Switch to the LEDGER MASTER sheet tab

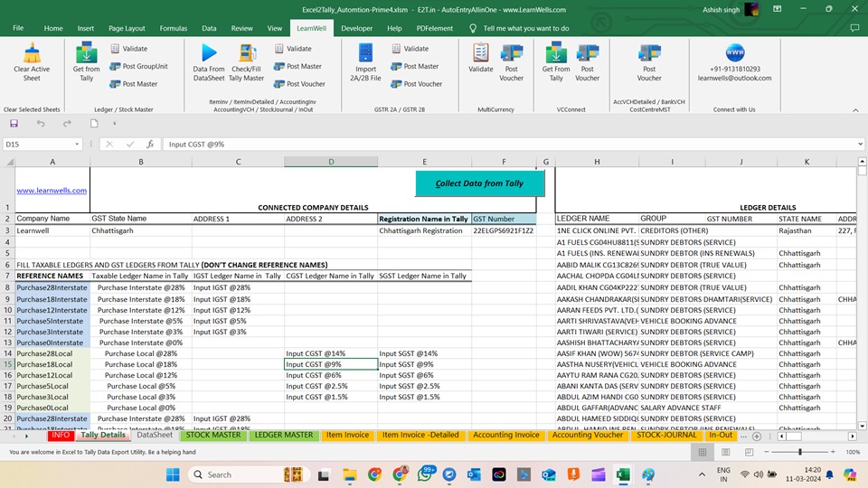[x=283, y=435]
